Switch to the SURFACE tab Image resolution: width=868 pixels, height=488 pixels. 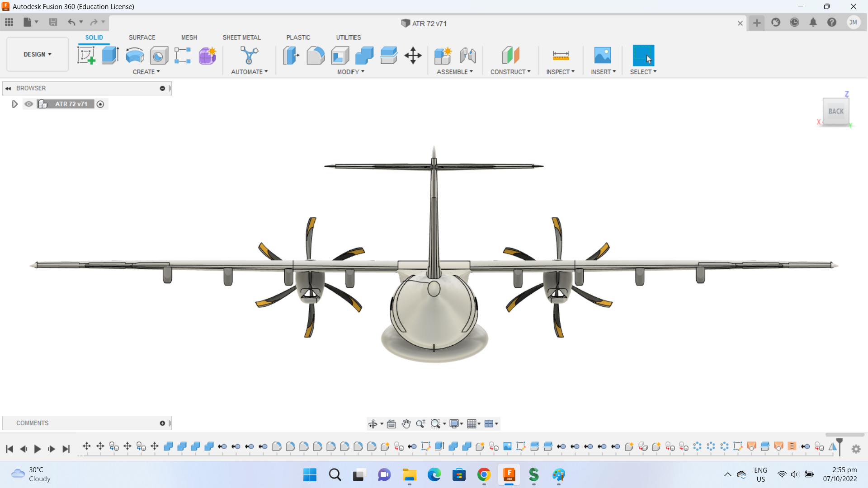tap(142, 38)
